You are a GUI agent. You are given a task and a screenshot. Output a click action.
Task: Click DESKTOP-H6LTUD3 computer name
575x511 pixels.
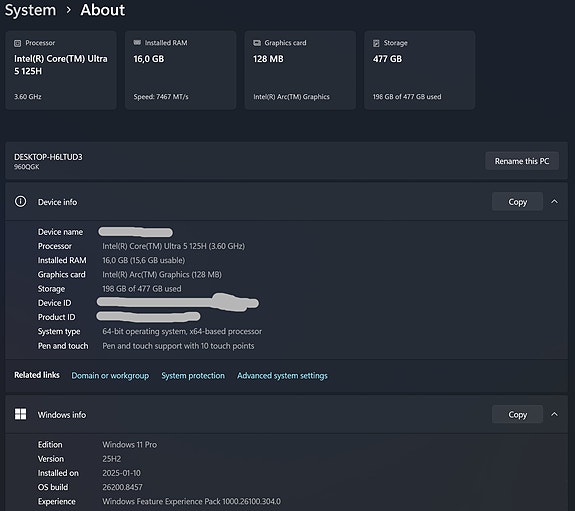(48, 157)
